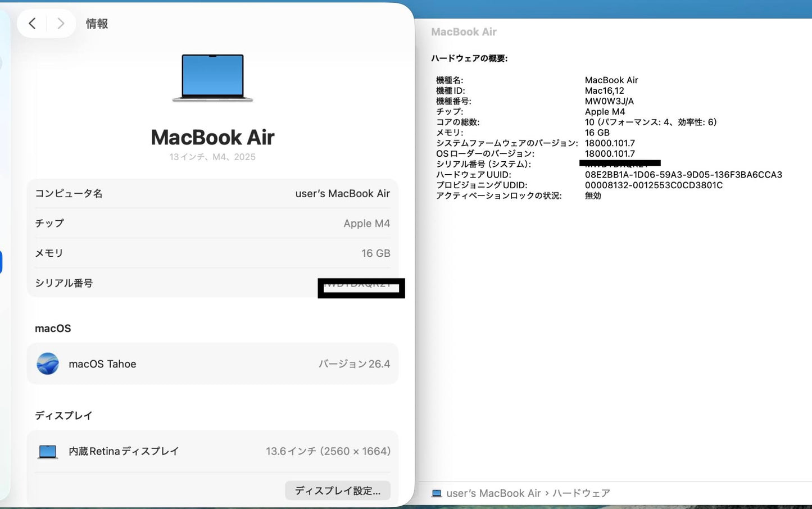This screenshot has height=509, width=812.
Task: Click the コンピュータ名 label
Action: 69,193
